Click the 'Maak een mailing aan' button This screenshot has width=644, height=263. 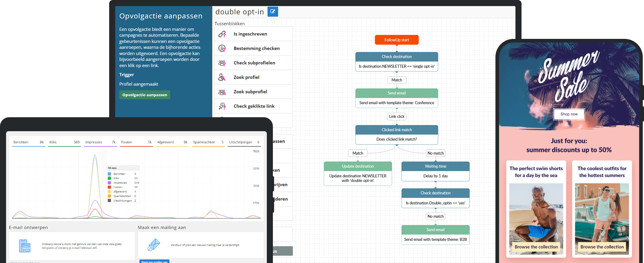(x=154, y=261)
